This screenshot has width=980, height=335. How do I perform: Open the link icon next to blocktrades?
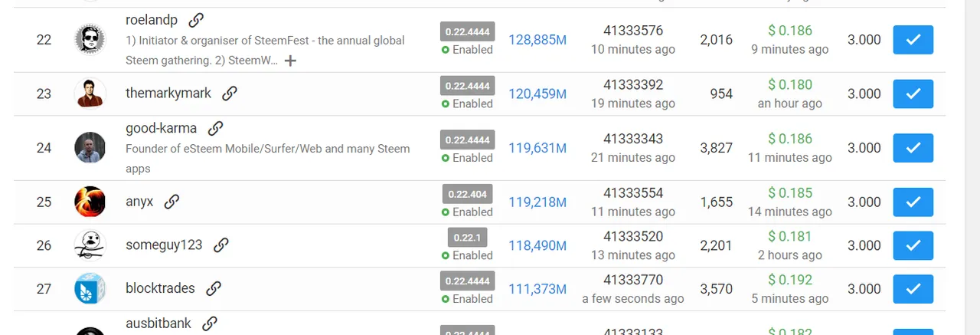click(214, 288)
